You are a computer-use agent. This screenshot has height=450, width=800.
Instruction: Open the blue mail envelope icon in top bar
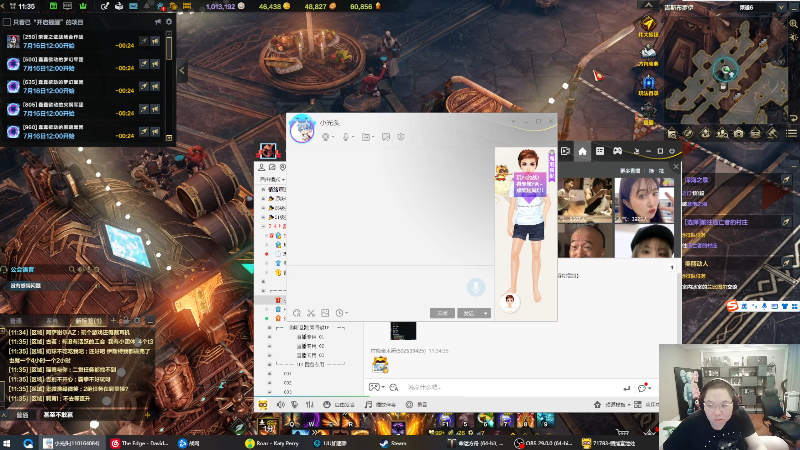(x=133, y=6)
